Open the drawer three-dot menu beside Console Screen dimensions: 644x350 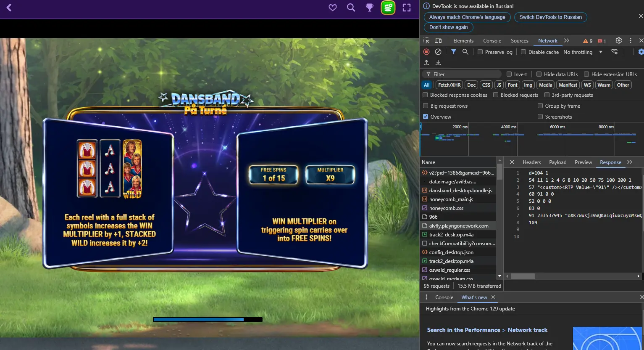[426, 297]
